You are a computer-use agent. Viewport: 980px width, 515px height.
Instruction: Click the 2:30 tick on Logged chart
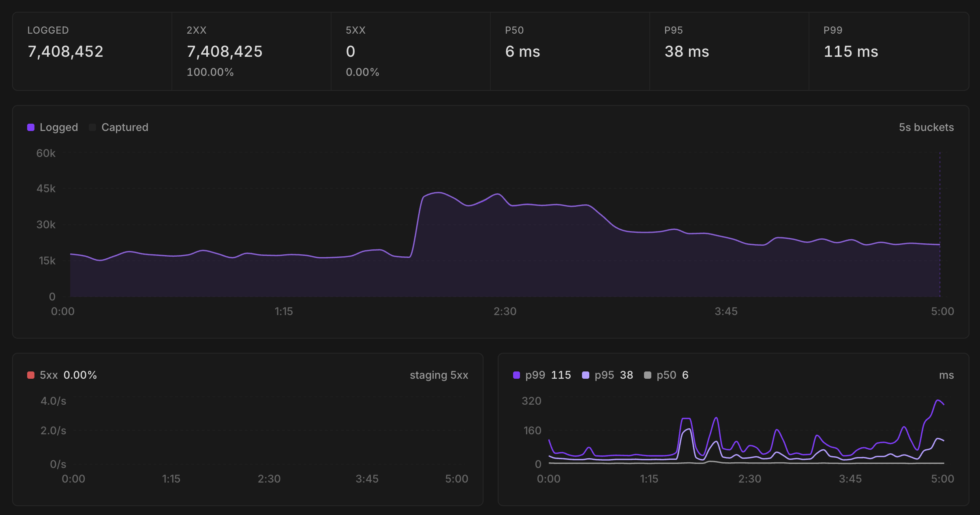tap(505, 311)
